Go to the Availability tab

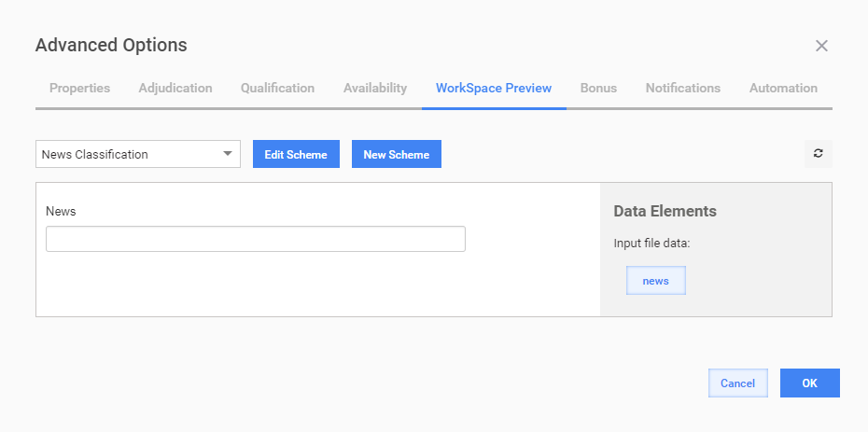[375, 88]
